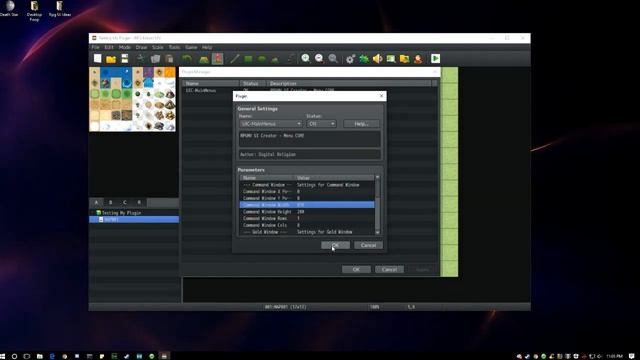The height and width of the screenshot is (360, 640).
Task: Open the Draw menu
Action: pyautogui.click(x=141, y=47)
